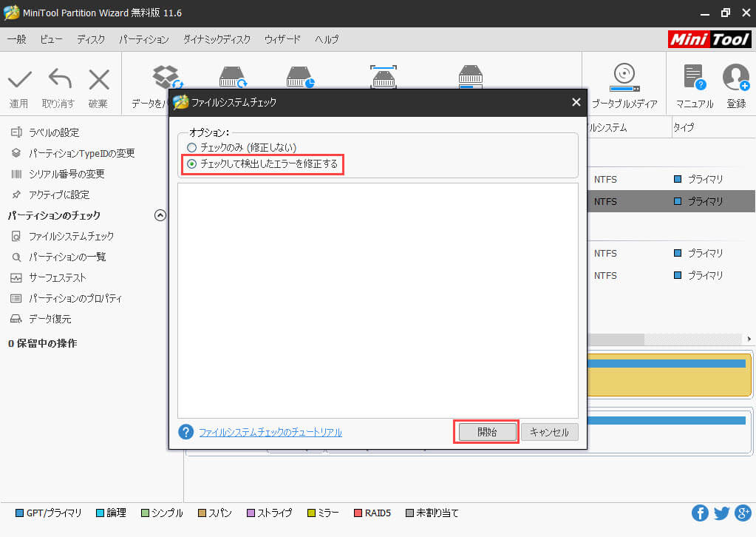Click the 破棄 (Discard) X icon

(98, 80)
